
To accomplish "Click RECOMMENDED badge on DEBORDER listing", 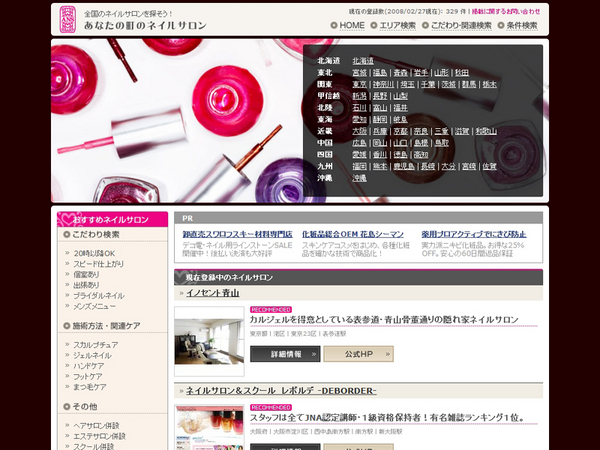I will [x=271, y=408].
